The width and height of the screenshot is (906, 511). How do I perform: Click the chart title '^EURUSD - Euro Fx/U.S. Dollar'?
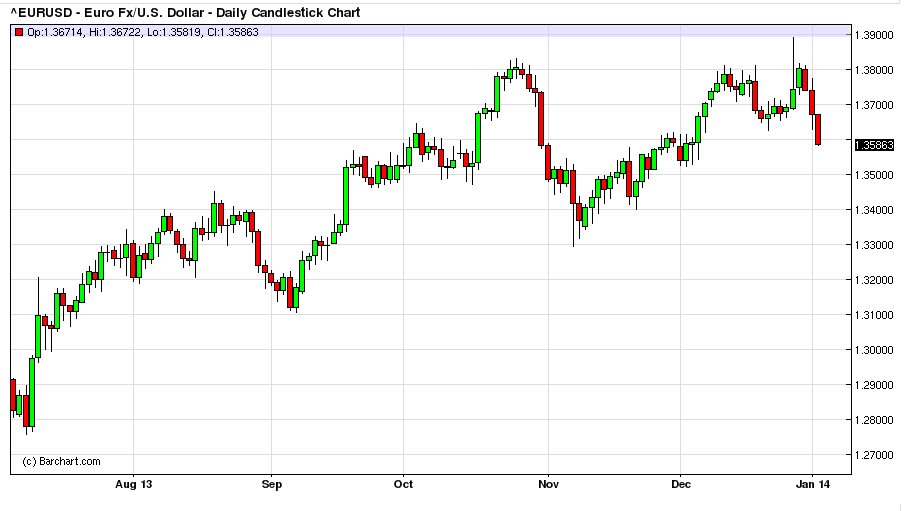(106, 12)
